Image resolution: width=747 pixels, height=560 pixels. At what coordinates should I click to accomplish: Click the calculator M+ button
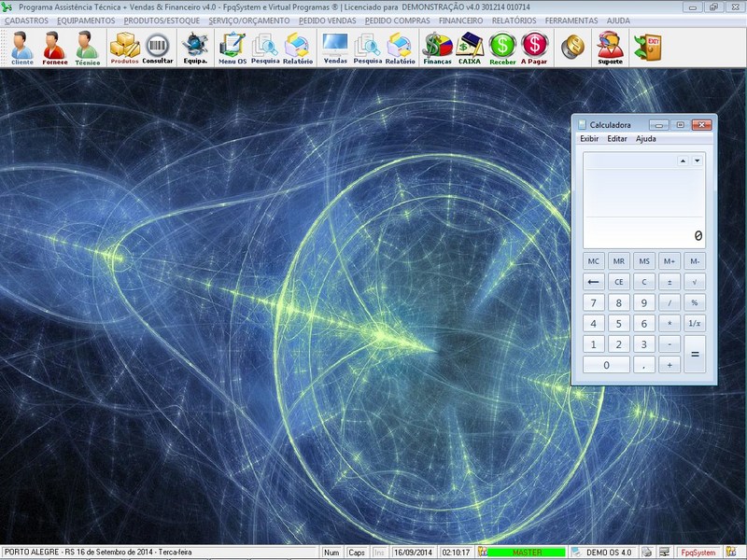(669, 261)
